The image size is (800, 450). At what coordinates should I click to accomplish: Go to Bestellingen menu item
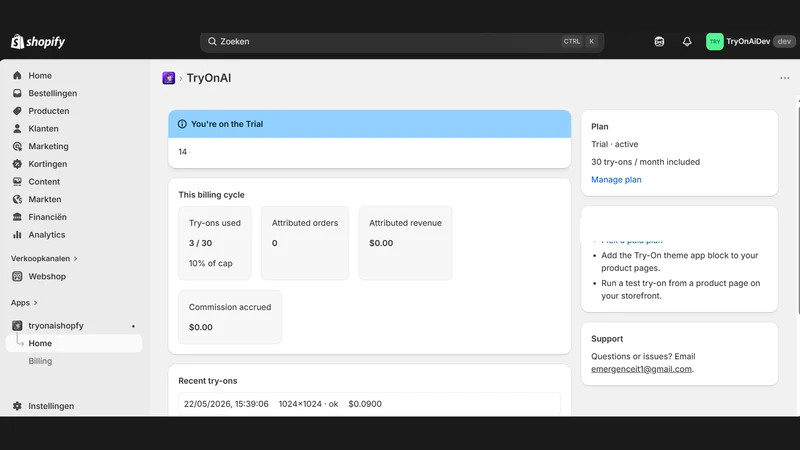coord(53,93)
